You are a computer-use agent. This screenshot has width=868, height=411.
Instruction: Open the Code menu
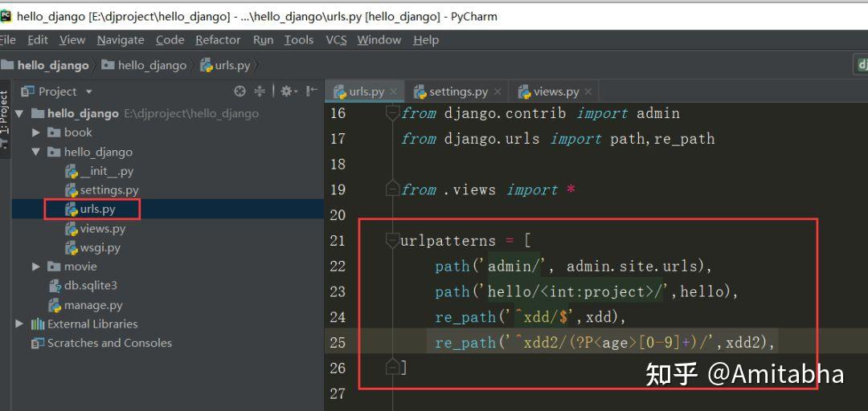click(x=170, y=40)
